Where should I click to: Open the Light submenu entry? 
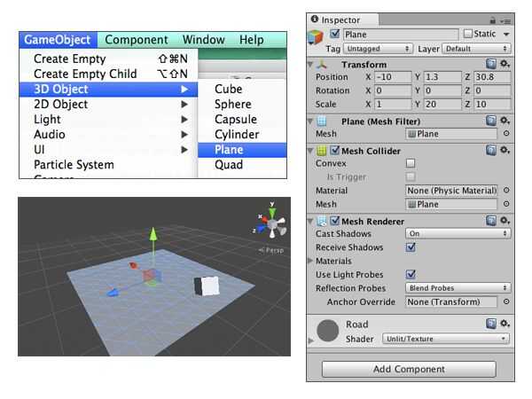pos(108,120)
